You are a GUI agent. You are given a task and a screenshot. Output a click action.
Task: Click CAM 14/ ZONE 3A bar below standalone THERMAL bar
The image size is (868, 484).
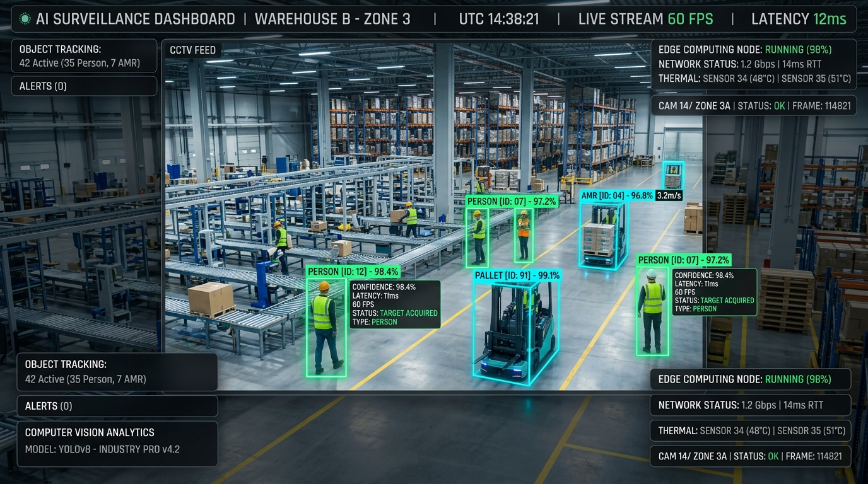coord(750,456)
